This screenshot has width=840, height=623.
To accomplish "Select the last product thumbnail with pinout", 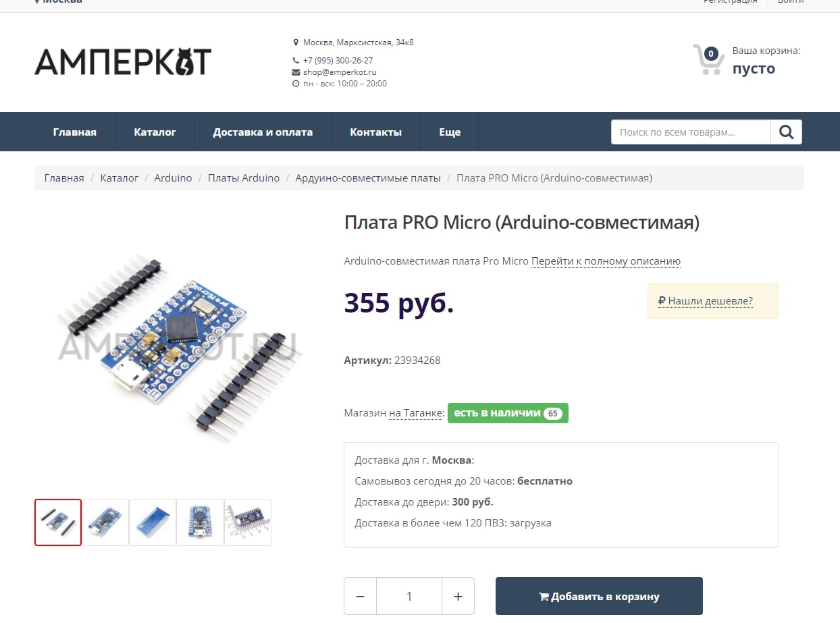I will point(248,522).
